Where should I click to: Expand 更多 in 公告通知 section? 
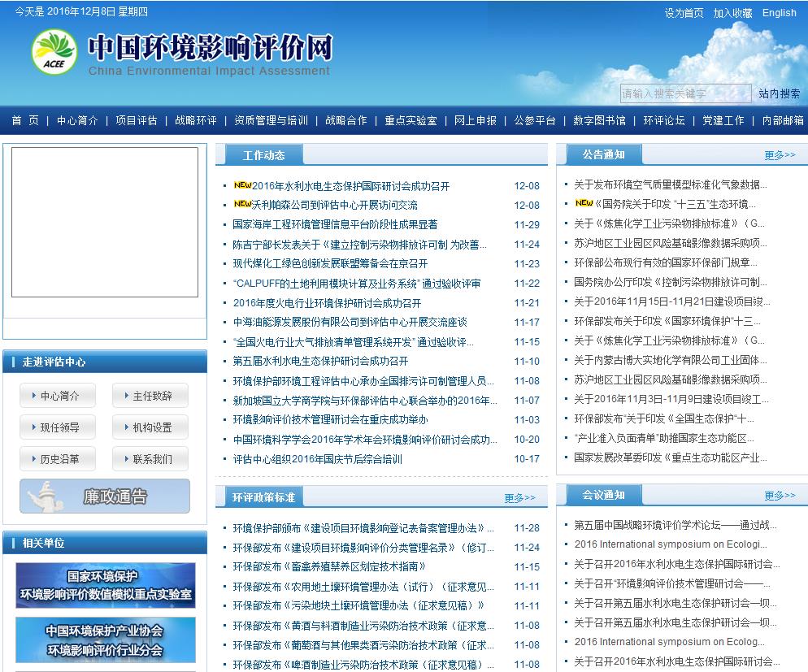pos(780,155)
